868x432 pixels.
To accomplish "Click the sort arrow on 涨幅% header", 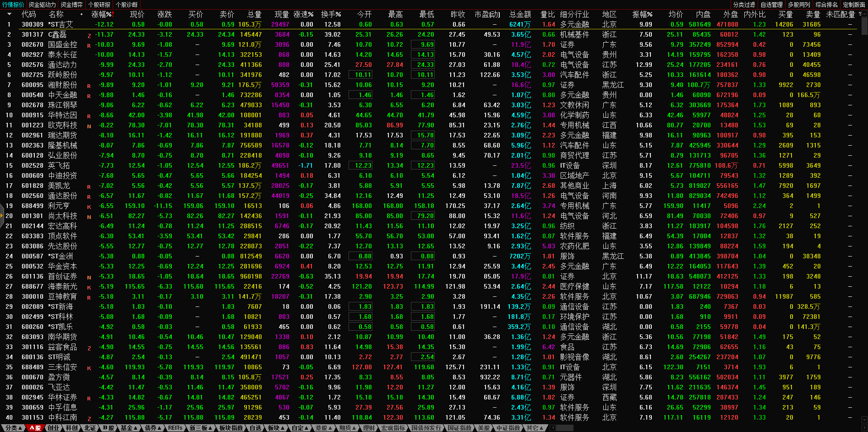I will pos(112,14).
